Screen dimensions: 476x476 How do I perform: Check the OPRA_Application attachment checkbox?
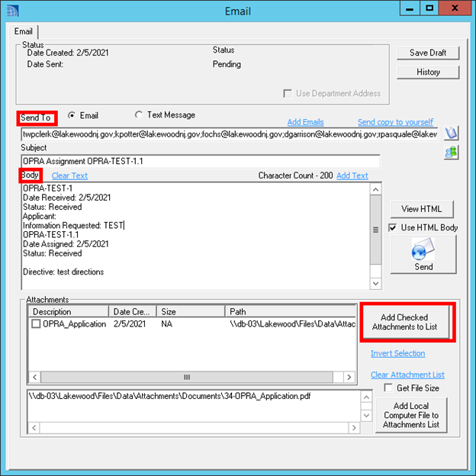pyautogui.click(x=36, y=324)
